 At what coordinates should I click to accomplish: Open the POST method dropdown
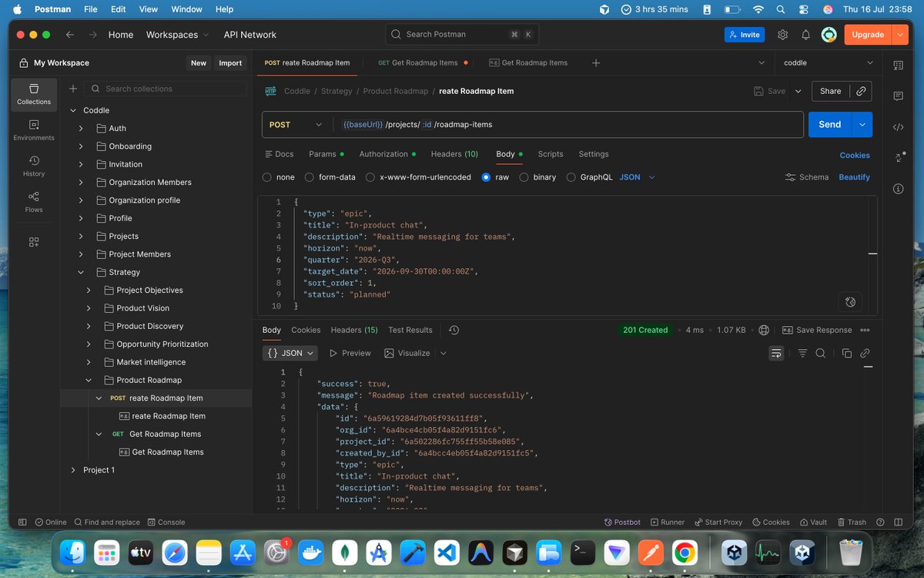[296, 125]
